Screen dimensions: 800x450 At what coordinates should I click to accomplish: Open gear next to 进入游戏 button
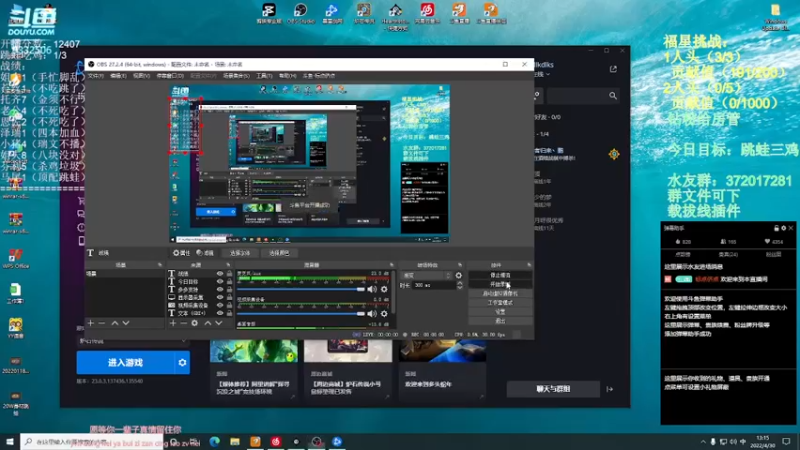coord(182,363)
